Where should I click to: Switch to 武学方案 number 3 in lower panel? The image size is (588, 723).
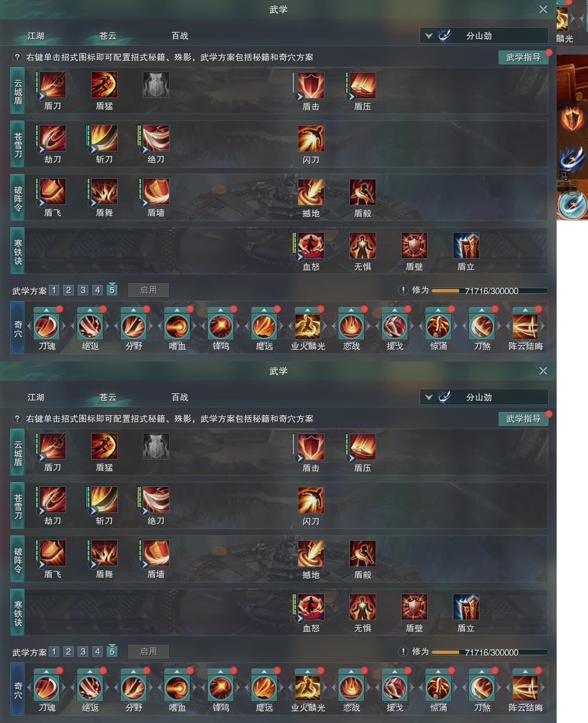tap(83, 652)
